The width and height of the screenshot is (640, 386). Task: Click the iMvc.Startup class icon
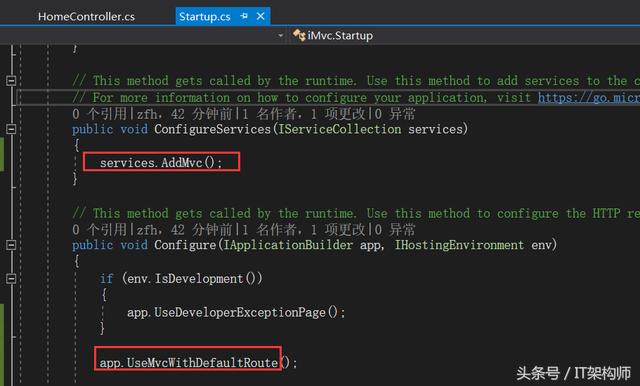tap(299, 35)
